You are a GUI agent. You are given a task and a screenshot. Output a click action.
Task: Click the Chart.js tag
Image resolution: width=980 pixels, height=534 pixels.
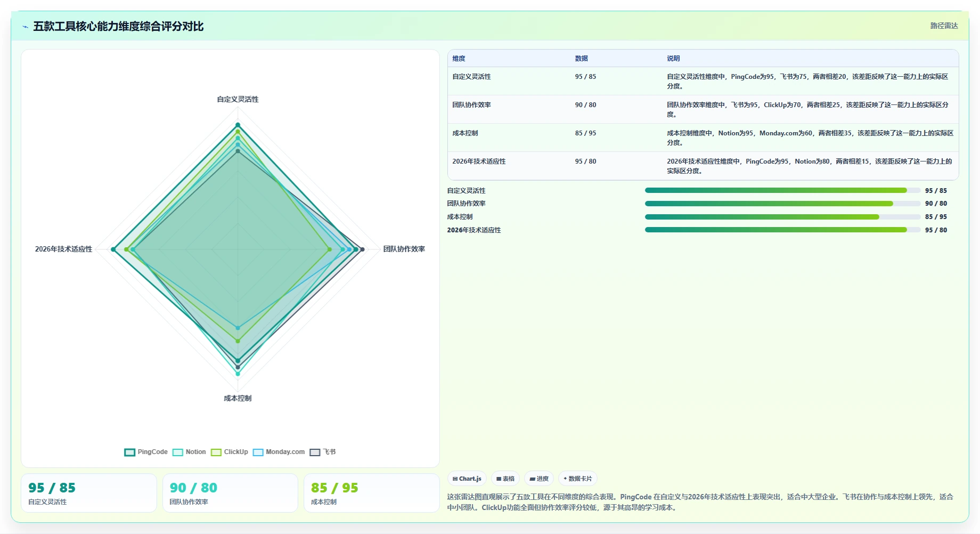tap(467, 479)
